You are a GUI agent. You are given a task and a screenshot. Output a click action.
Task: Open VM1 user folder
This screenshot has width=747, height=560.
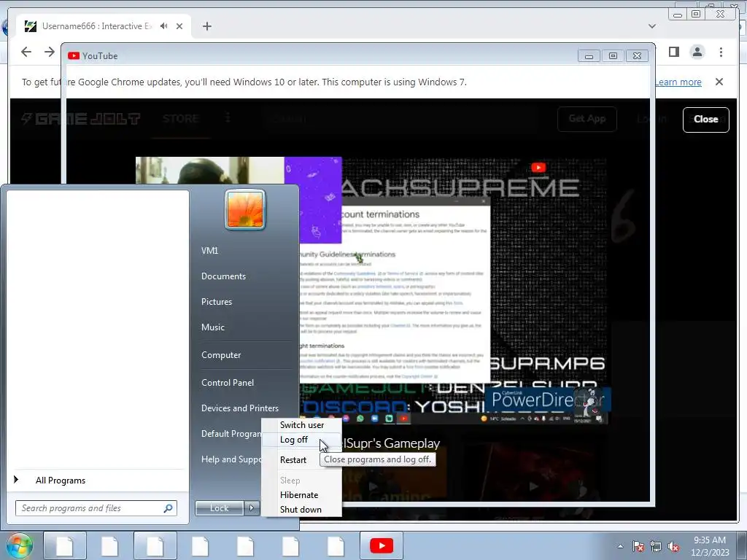point(209,251)
